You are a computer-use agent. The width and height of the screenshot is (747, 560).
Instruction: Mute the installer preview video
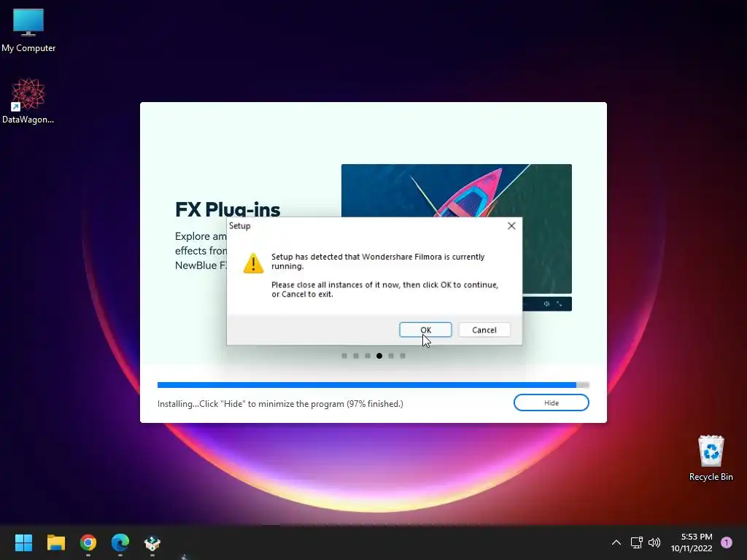point(546,304)
